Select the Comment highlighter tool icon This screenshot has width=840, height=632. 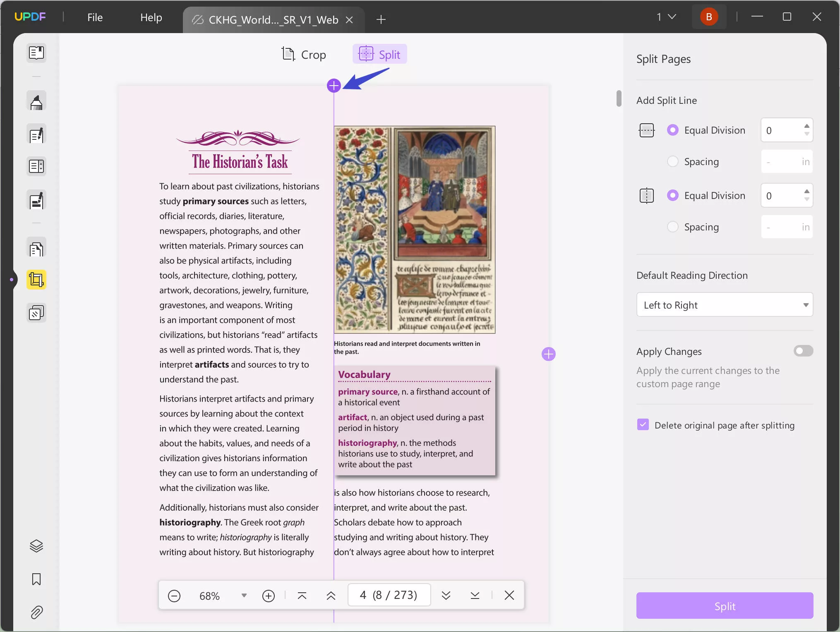(x=36, y=101)
